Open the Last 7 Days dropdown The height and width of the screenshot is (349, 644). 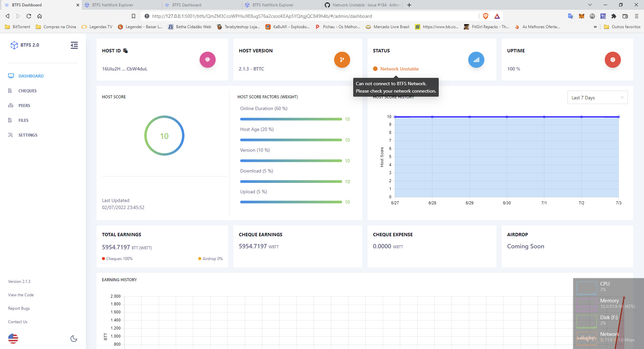597,97
